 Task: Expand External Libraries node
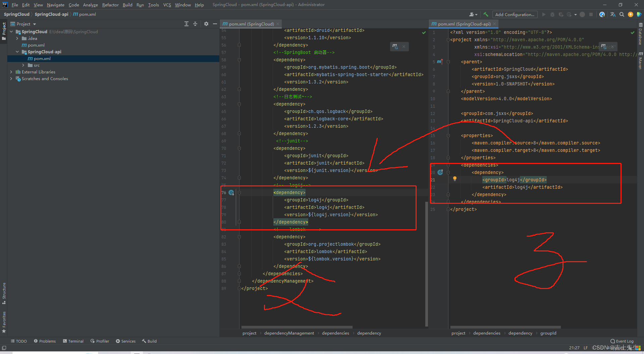pyautogui.click(x=11, y=72)
